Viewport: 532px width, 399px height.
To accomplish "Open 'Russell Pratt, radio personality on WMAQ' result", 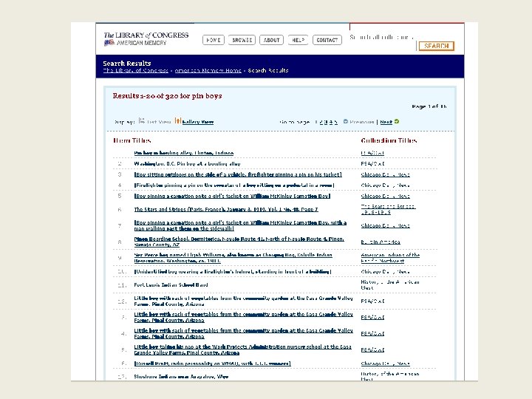I will [x=212, y=364].
